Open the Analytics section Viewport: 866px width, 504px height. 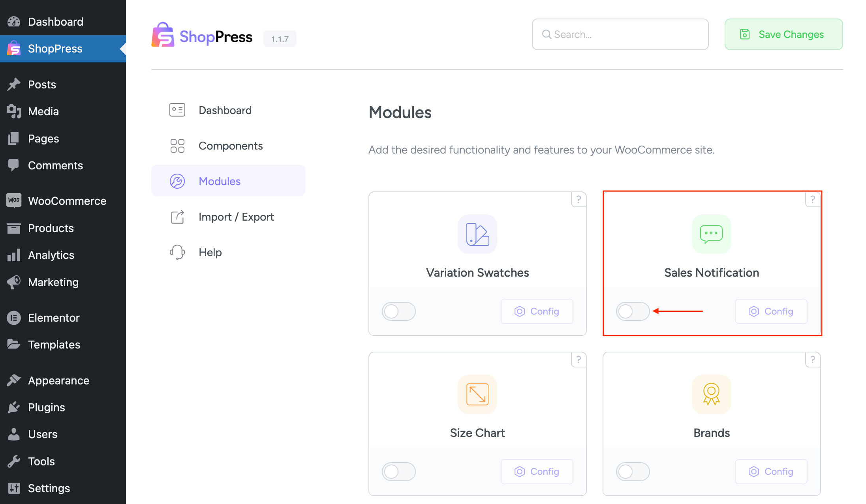click(x=51, y=255)
